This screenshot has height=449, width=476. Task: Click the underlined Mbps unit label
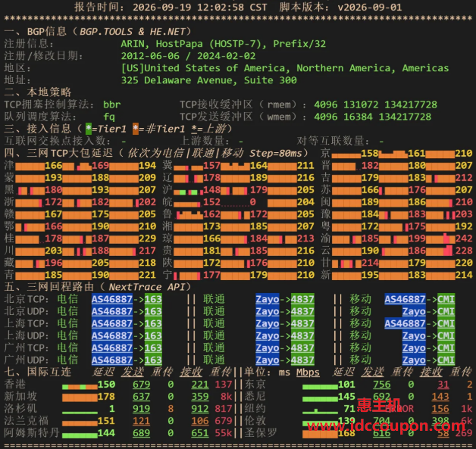(x=308, y=372)
